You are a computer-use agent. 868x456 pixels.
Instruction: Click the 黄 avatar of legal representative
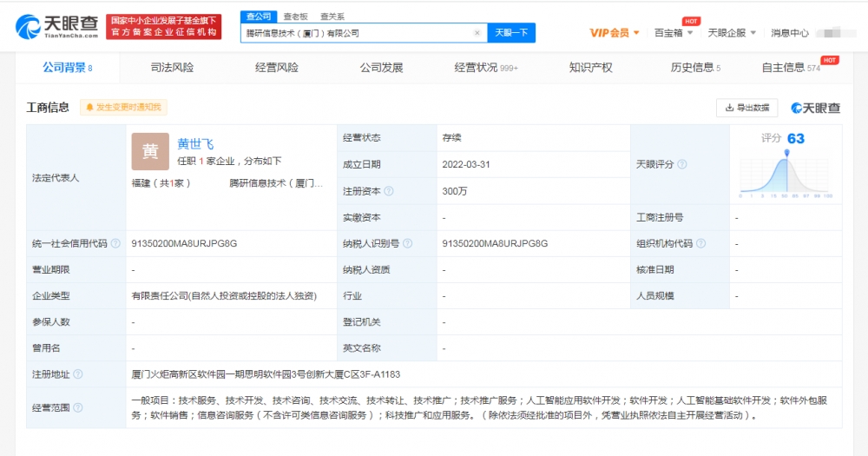[150, 151]
